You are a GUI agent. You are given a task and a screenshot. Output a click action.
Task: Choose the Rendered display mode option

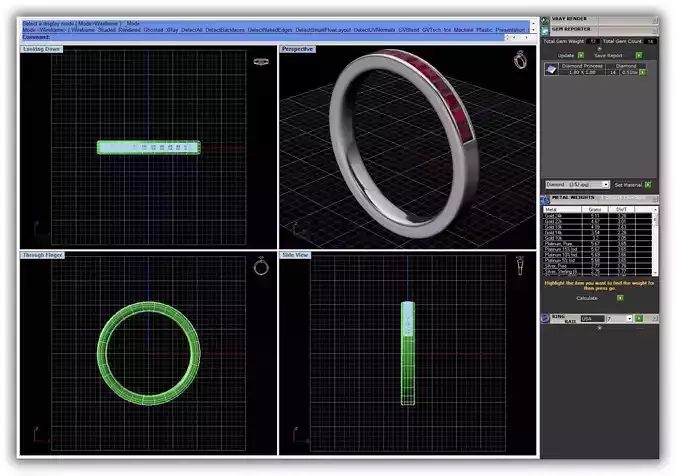point(129,30)
